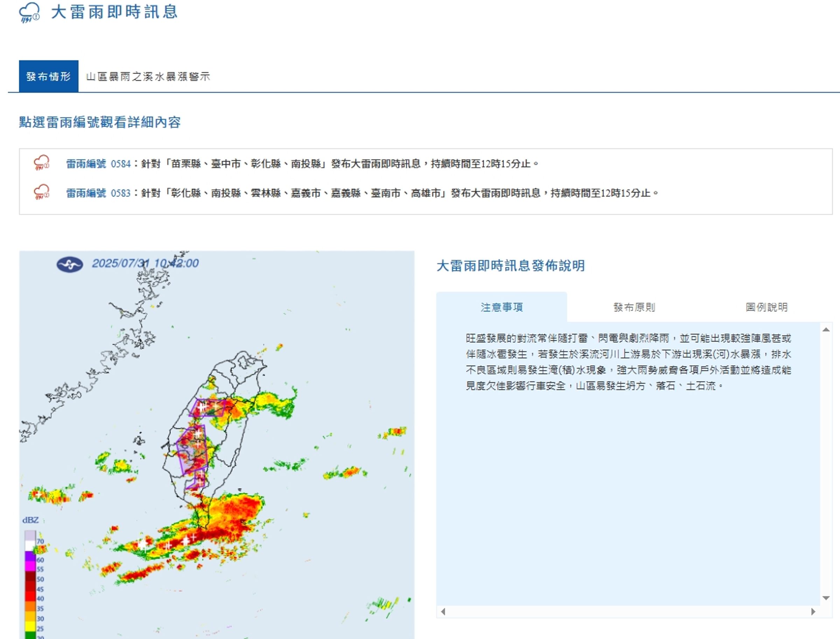Click the scroll up arrow in notes panel
The height and width of the screenshot is (639, 840).
(x=826, y=329)
